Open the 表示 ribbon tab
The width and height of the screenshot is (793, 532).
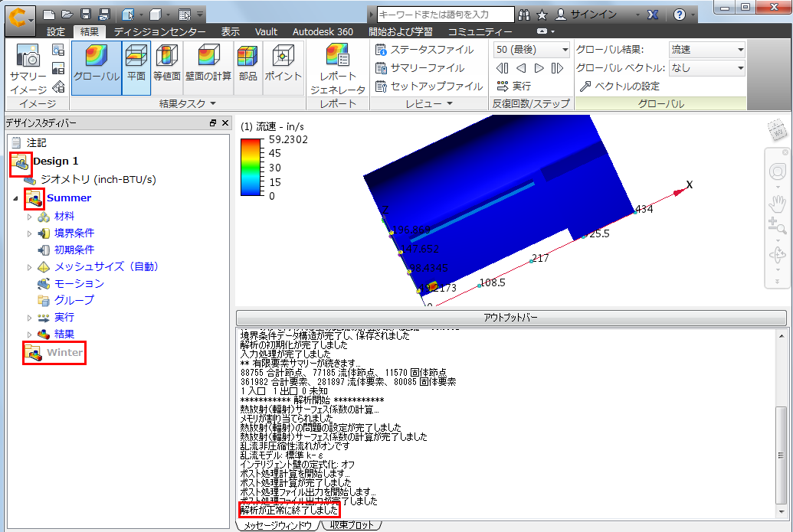(x=230, y=31)
